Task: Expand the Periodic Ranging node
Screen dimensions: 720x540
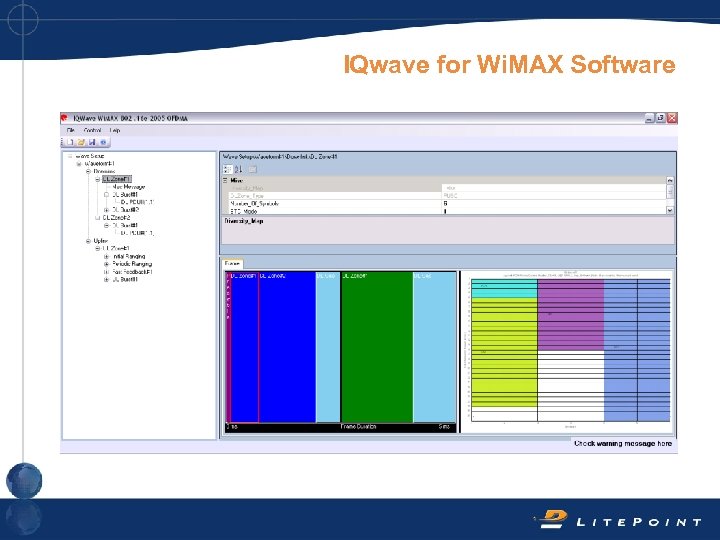Action: (107, 264)
